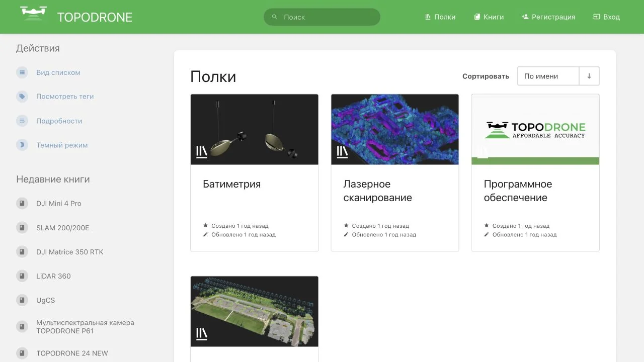Viewport: 644px width, 362px height.
Task: Open the aerial map shelf thumbnail
Action: [255, 311]
